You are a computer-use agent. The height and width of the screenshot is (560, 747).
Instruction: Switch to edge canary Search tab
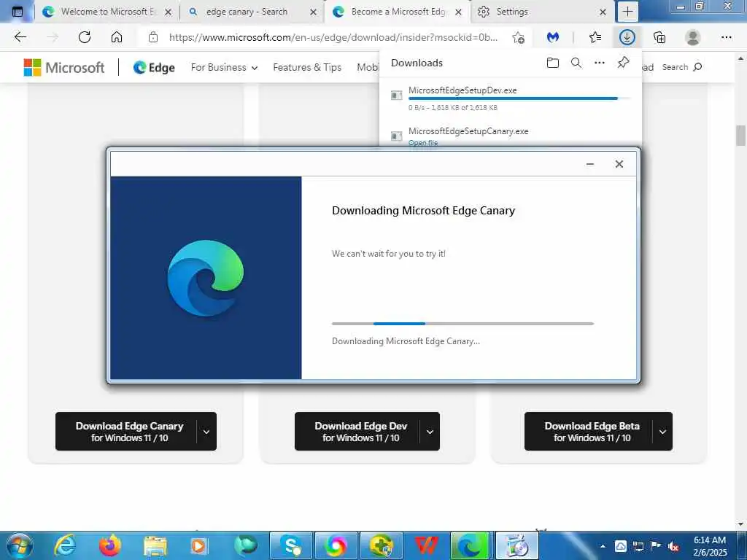click(247, 12)
